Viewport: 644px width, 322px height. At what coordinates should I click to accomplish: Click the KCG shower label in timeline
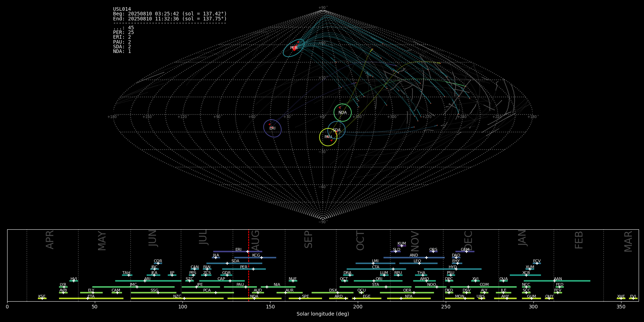(256, 255)
